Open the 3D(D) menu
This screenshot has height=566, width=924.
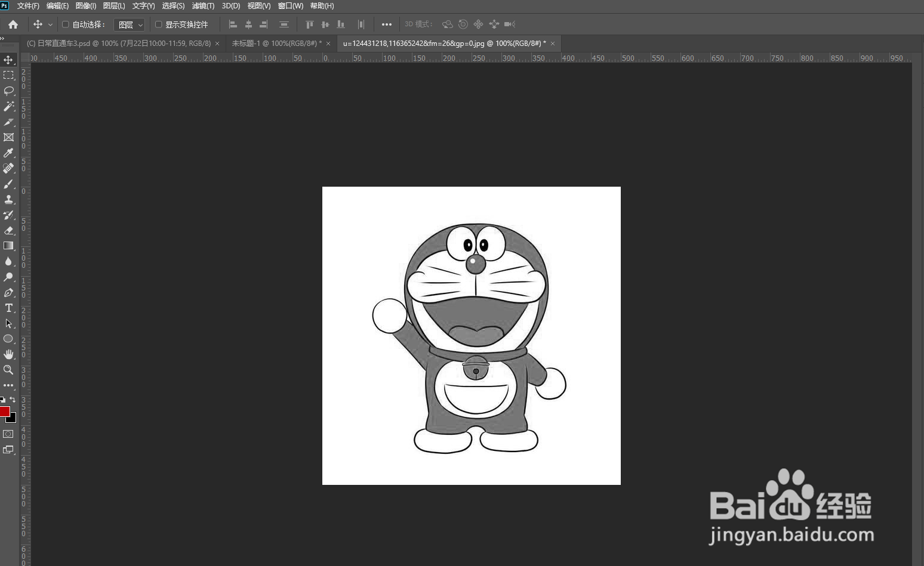[x=231, y=6]
